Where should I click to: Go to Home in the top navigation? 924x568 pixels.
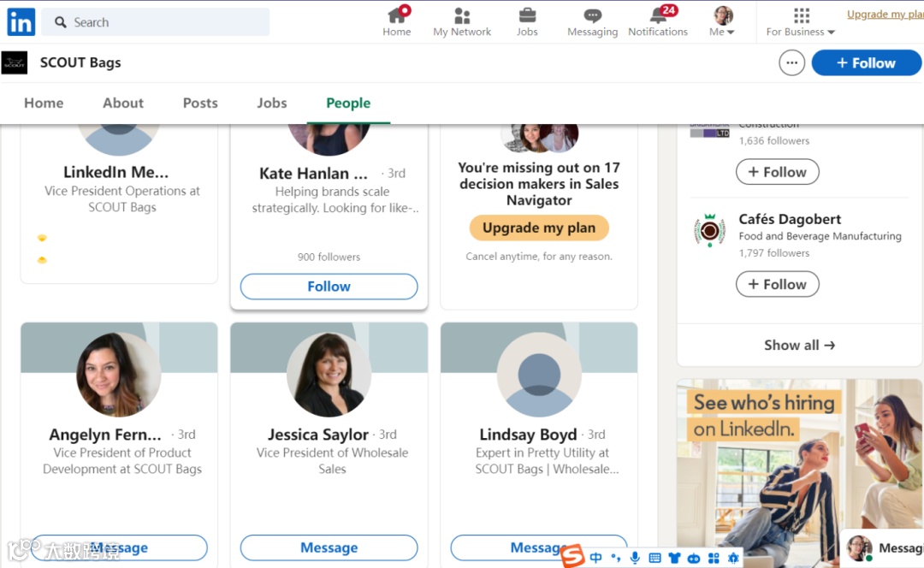coord(397,21)
